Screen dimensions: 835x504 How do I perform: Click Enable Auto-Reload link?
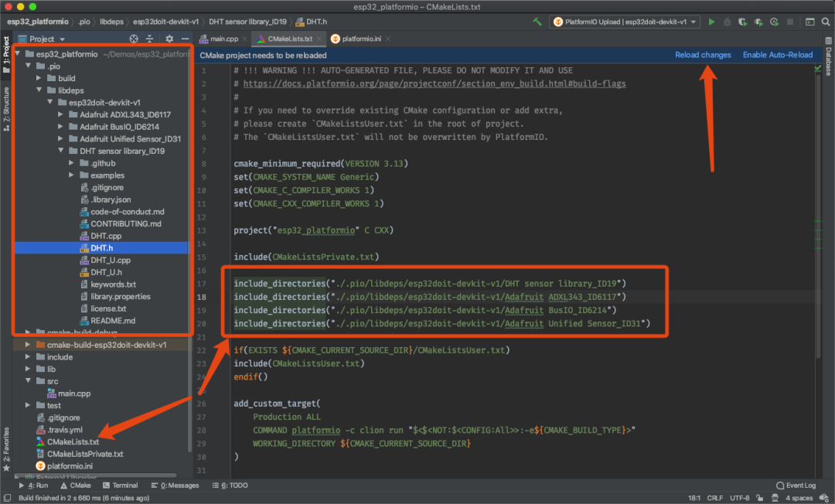pyautogui.click(x=777, y=55)
